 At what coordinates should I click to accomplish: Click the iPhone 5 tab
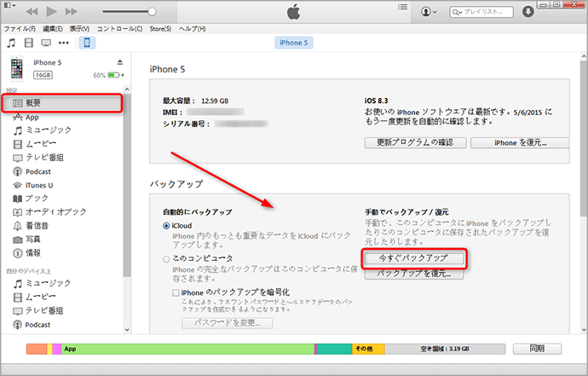294,43
